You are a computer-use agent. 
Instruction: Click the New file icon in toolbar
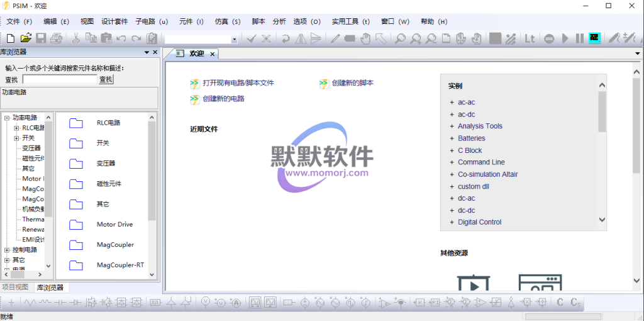[x=11, y=38]
